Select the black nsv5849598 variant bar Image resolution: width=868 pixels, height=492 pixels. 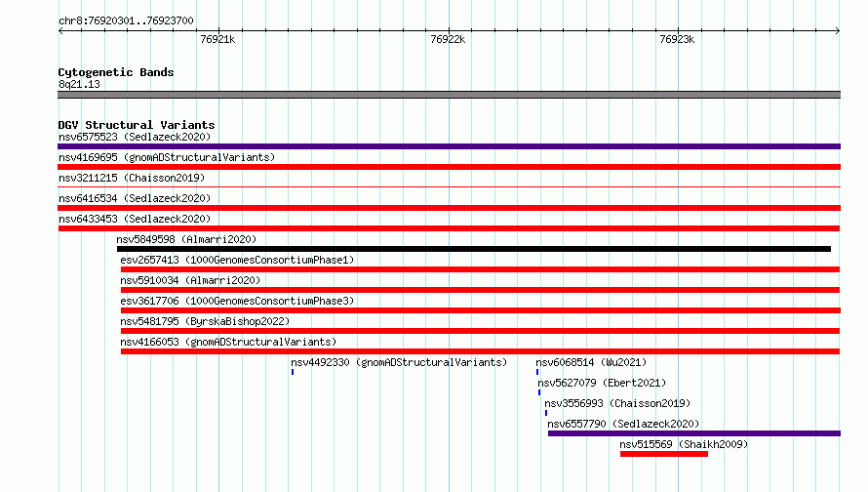[474, 249]
